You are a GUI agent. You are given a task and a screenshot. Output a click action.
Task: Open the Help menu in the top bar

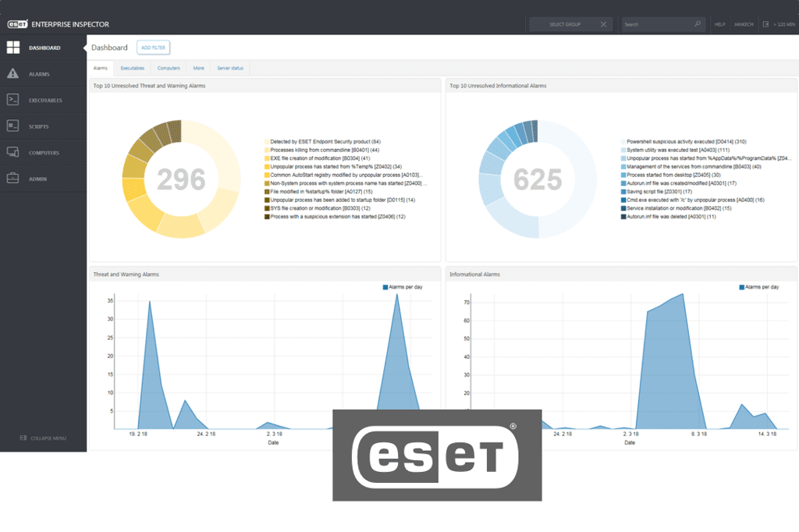click(719, 24)
